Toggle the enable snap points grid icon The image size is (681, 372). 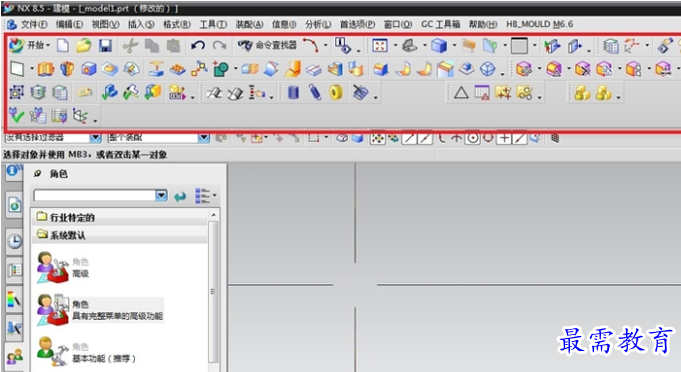378,138
